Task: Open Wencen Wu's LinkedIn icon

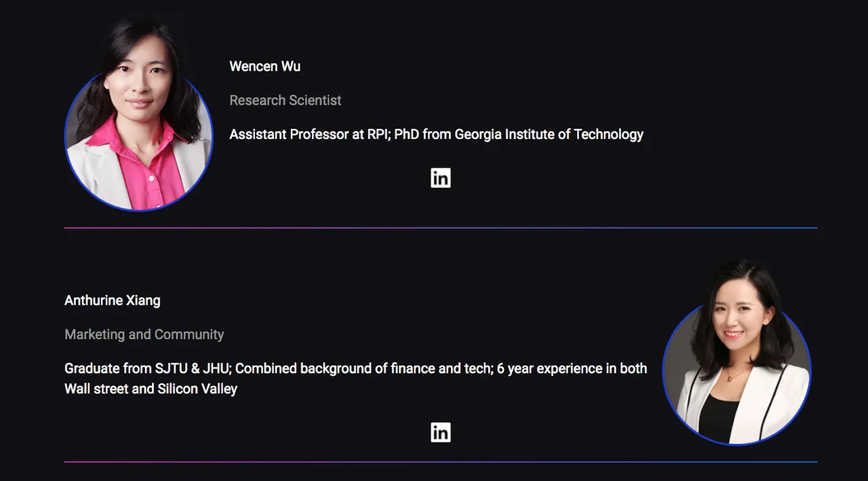Action: point(441,178)
